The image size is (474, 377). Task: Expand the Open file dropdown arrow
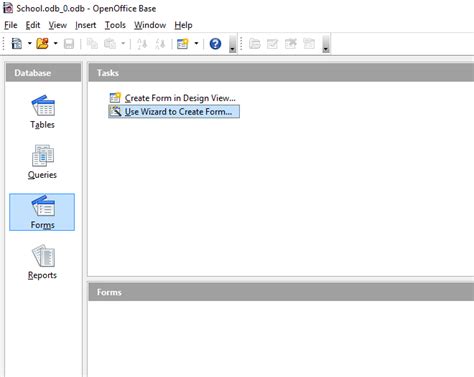pyautogui.click(x=55, y=44)
